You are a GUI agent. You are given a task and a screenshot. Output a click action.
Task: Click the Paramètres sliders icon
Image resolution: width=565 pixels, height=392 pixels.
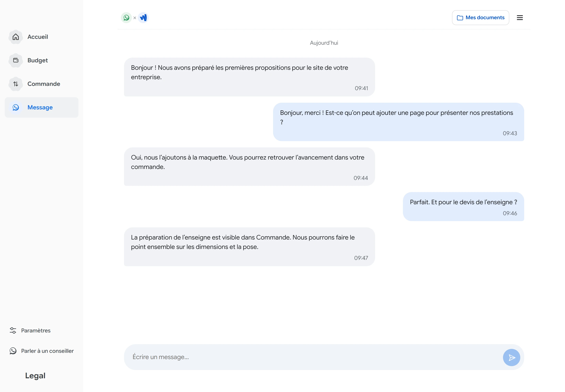coord(13,330)
